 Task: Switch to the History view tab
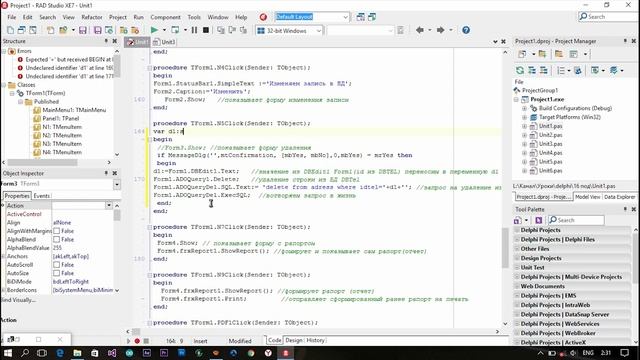click(x=316, y=340)
